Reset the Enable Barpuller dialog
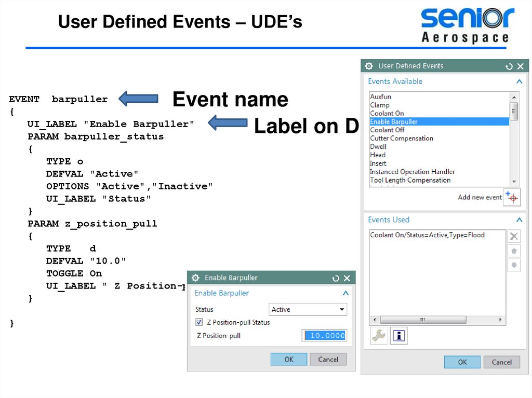The image size is (532, 398). 336,278
